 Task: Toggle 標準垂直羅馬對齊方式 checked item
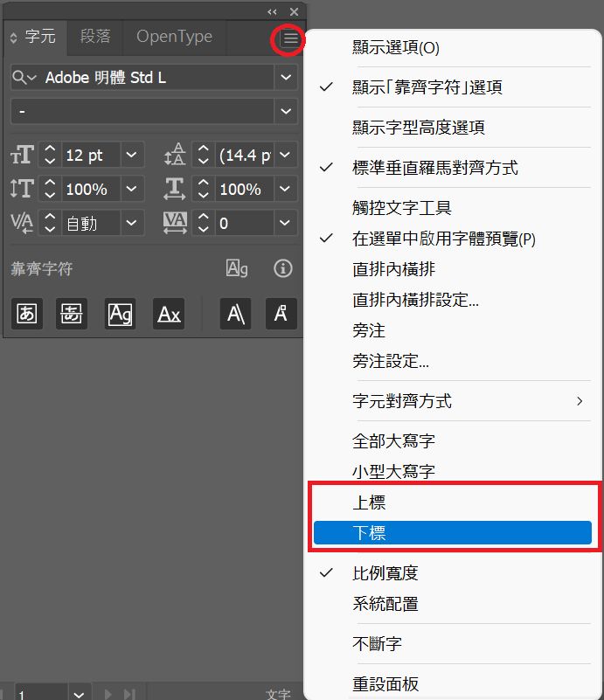tap(452, 168)
